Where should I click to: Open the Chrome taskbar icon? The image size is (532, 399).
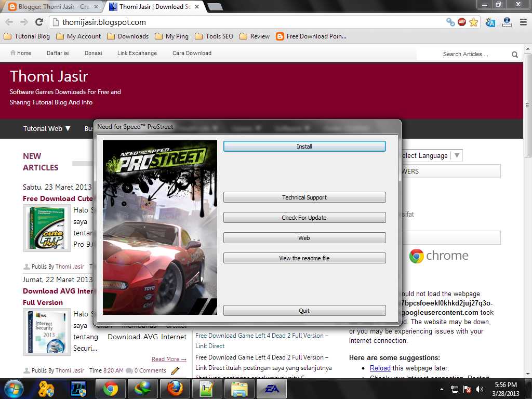click(110, 389)
